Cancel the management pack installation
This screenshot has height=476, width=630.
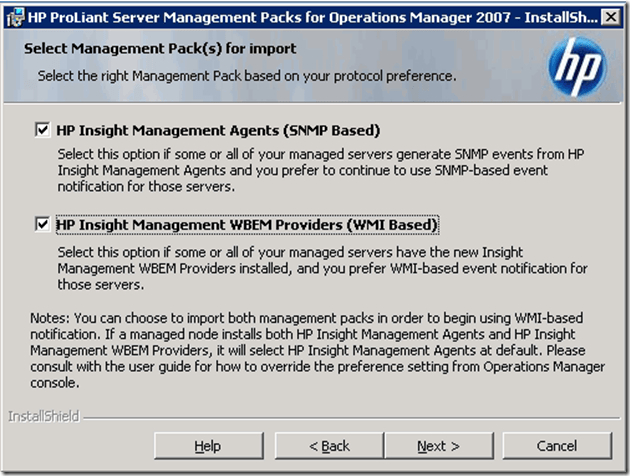click(x=557, y=445)
